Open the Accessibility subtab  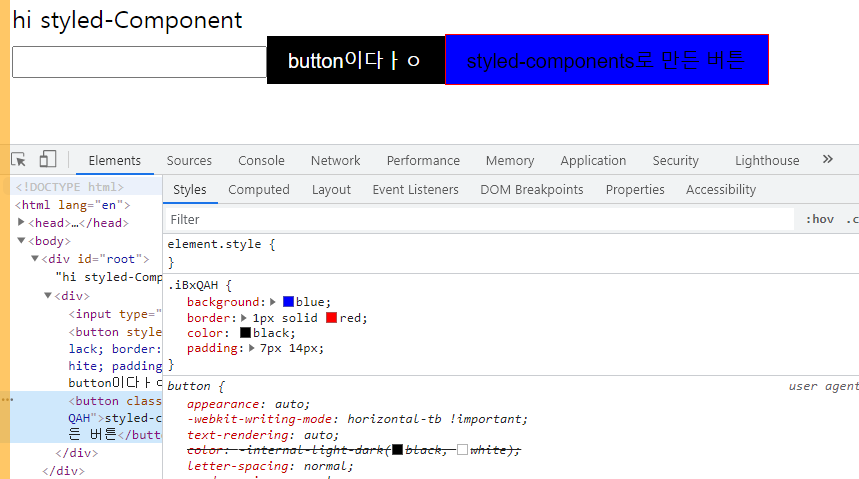click(720, 190)
